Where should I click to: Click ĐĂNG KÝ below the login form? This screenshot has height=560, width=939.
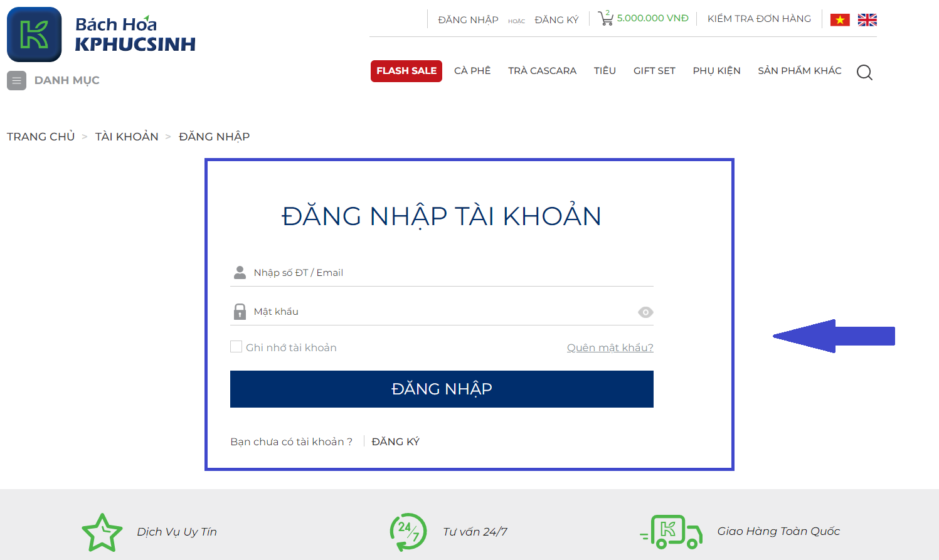point(395,441)
